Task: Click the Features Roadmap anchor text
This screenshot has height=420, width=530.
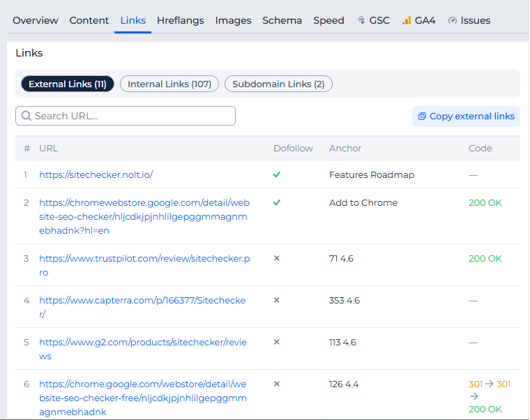Action: [x=372, y=175]
